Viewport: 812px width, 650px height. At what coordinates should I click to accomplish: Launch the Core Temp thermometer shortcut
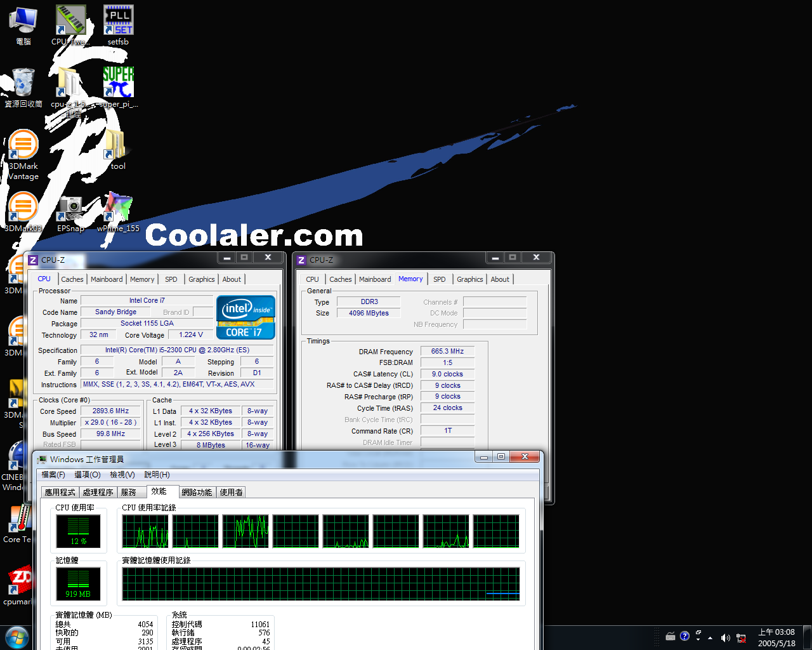(x=18, y=524)
